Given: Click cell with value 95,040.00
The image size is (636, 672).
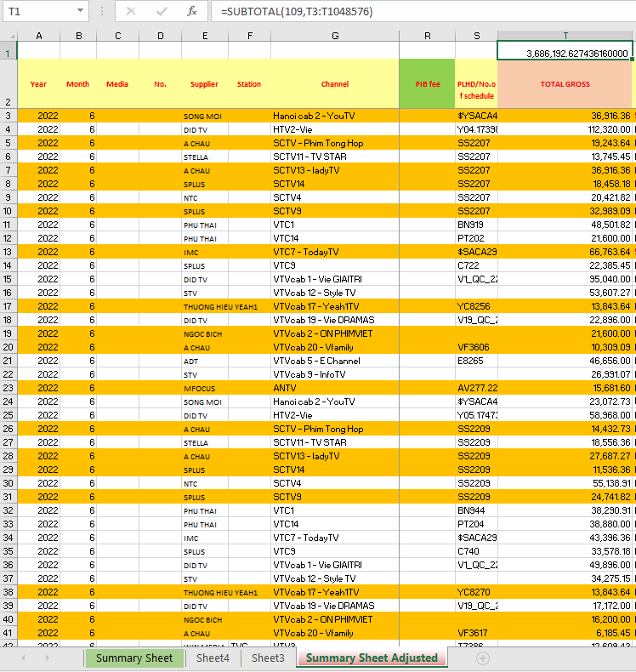Looking at the screenshot, I should pos(565,279).
